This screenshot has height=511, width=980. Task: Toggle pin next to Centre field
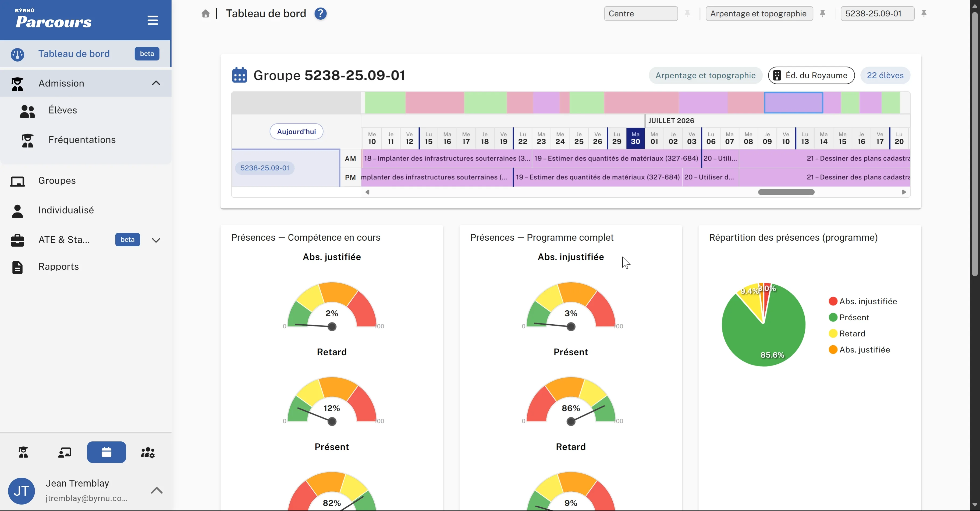[687, 14]
